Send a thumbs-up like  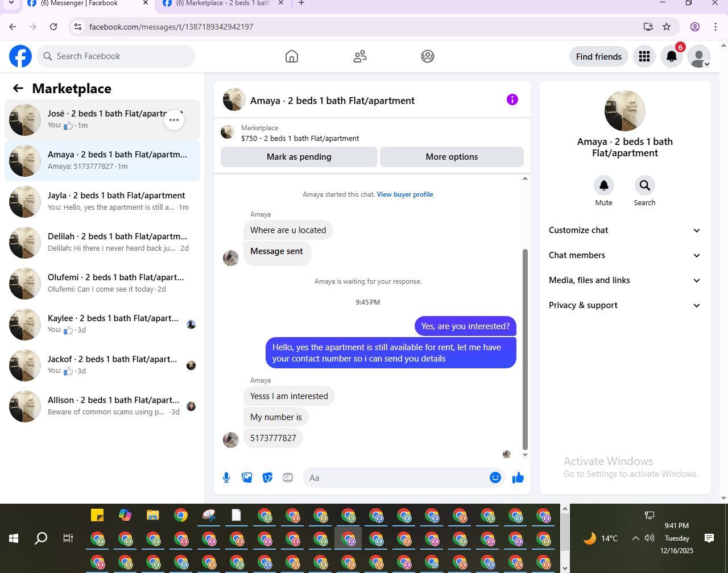(x=518, y=477)
